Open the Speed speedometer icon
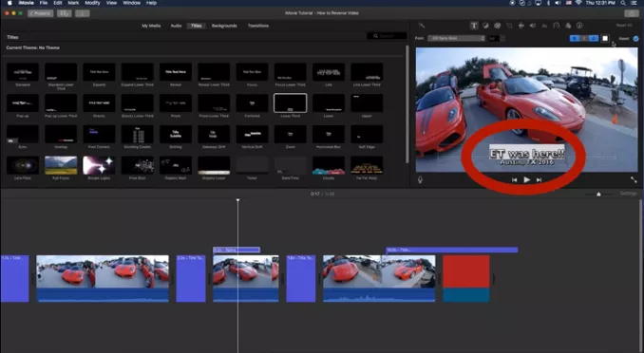 (x=556, y=26)
